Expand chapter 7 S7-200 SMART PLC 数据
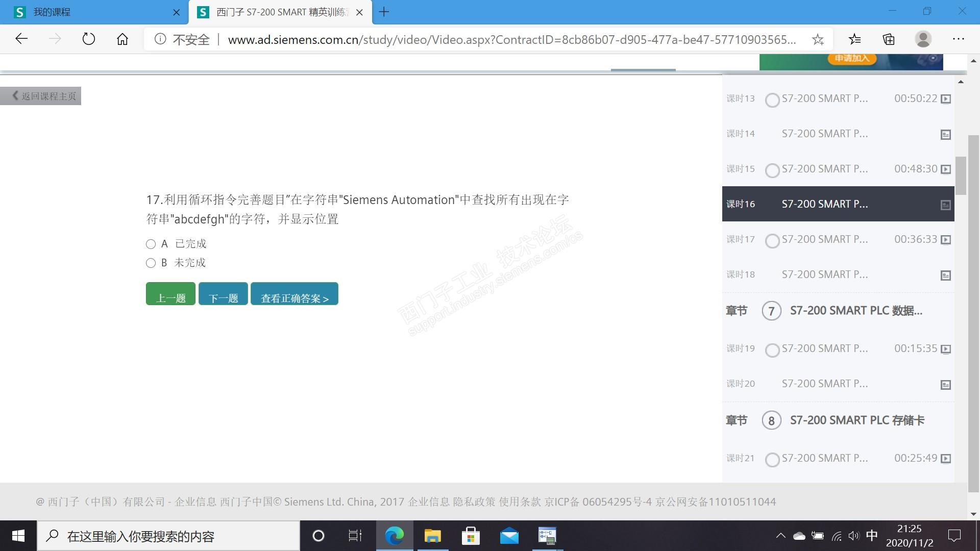Viewport: 980px width, 551px height. (x=855, y=311)
